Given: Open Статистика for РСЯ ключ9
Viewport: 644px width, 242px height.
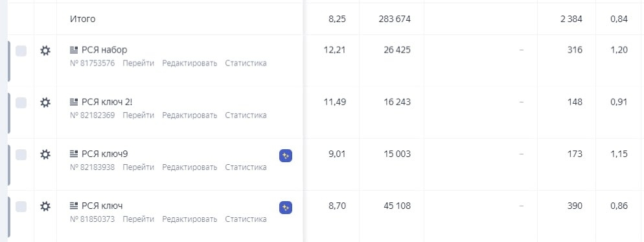Looking at the screenshot, I should tap(246, 167).
